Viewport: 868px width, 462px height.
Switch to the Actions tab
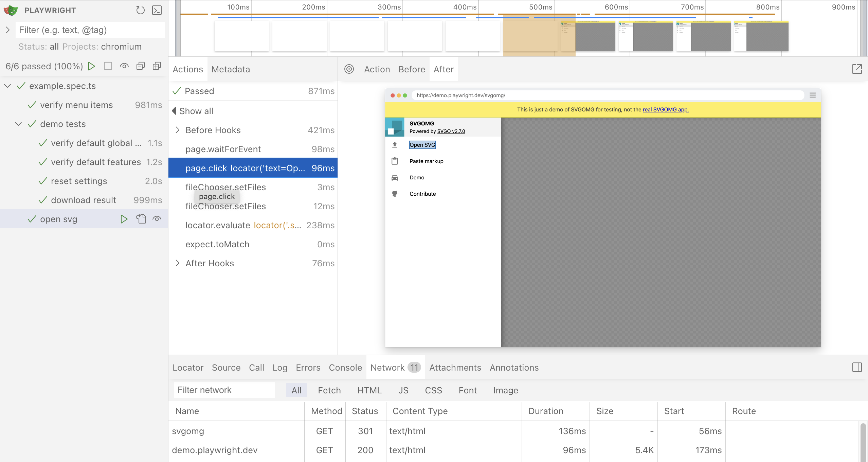[188, 69]
